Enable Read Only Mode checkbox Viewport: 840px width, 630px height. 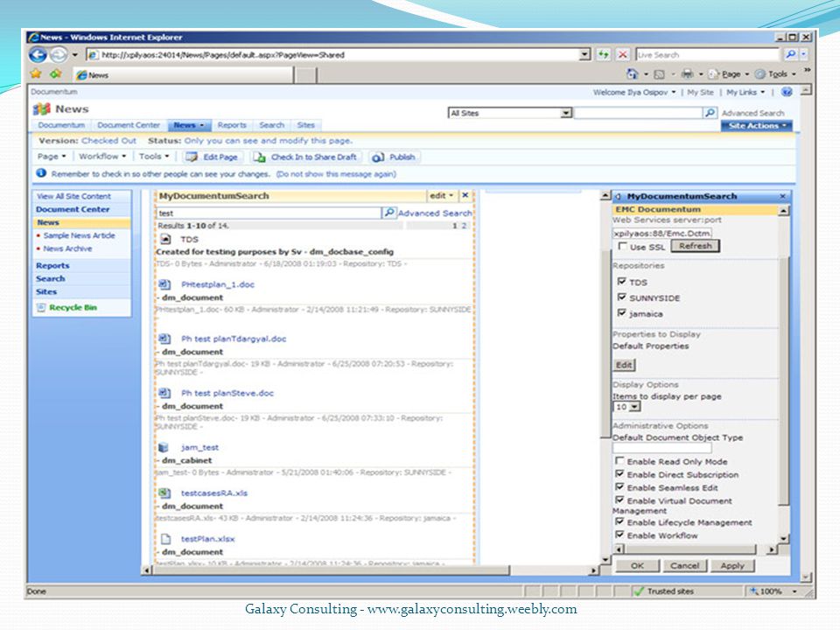tap(619, 461)
